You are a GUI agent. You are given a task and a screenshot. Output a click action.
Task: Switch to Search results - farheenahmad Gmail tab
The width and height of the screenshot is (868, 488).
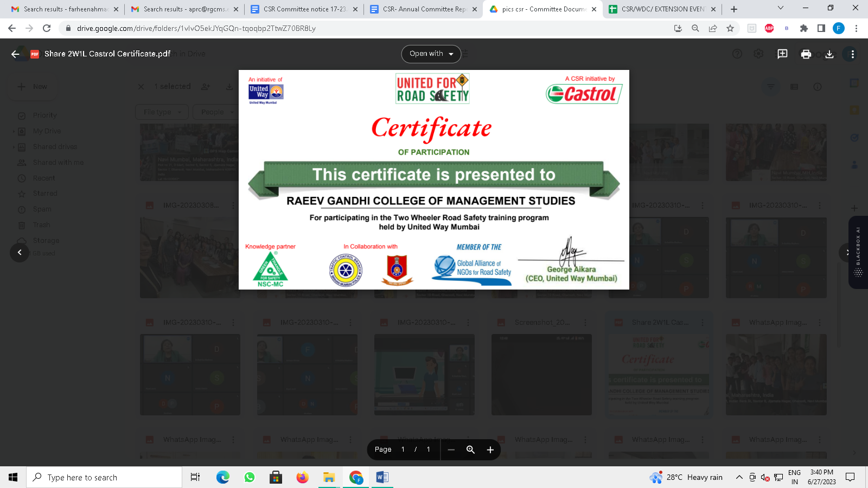click(x=65, y=9)
